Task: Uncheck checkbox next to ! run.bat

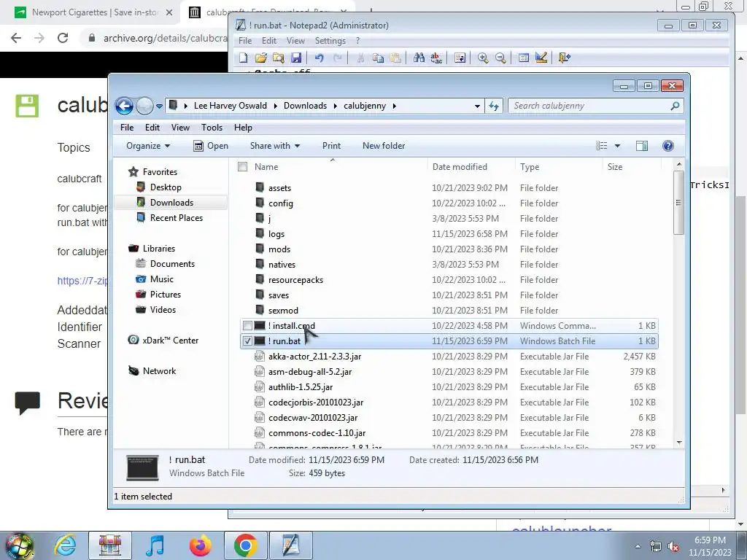Action: 247,341
